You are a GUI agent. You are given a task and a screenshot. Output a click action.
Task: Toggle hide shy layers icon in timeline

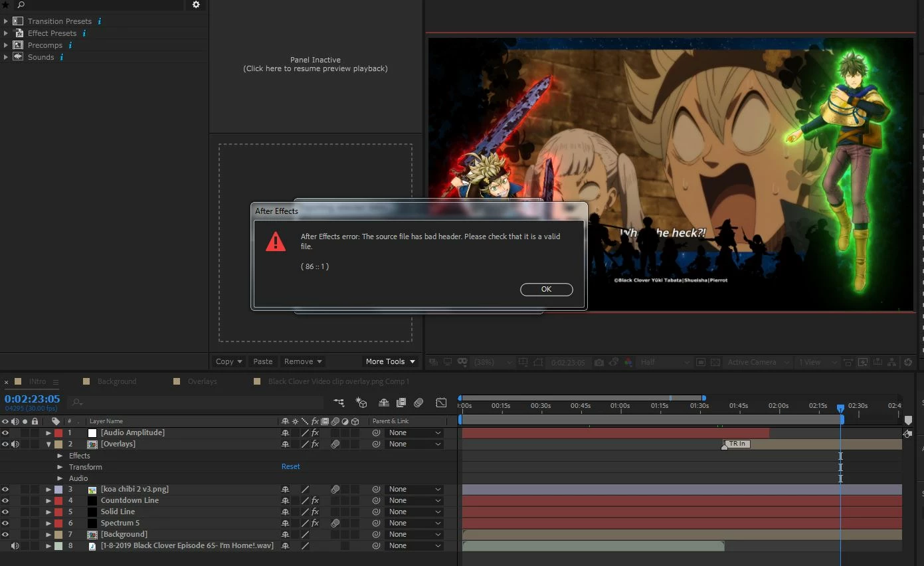[x=383, y=403]
